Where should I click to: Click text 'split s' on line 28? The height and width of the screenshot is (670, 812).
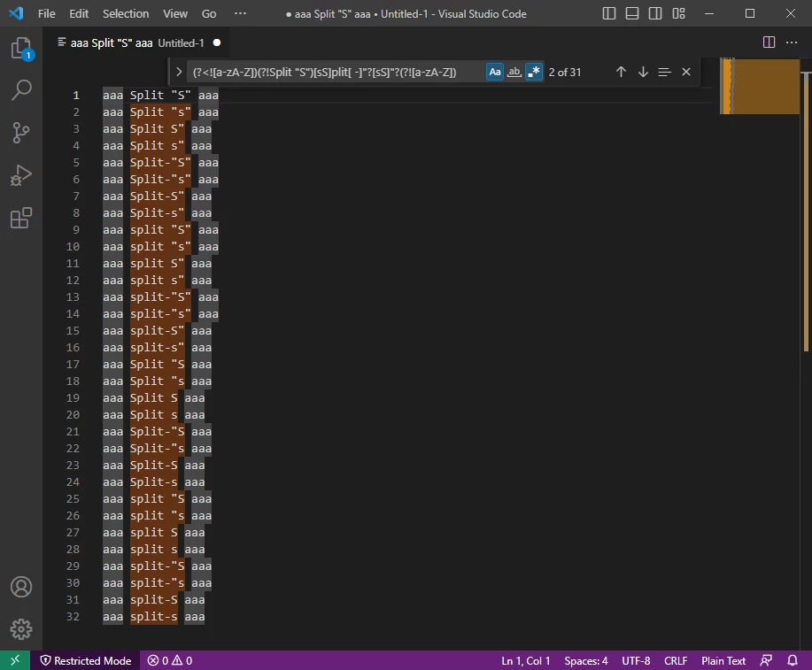[x=154, y=550]
